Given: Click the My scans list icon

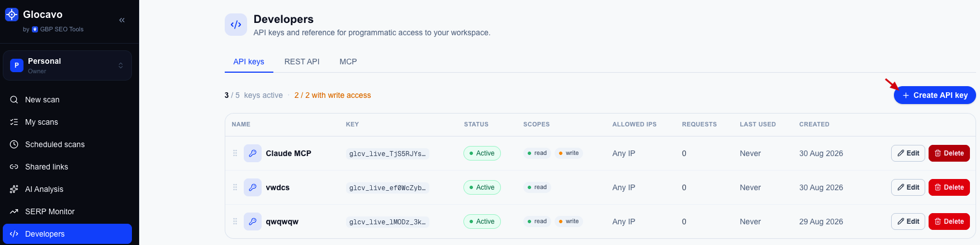Looking at the screenshot, I should click(x=14, y=122).
